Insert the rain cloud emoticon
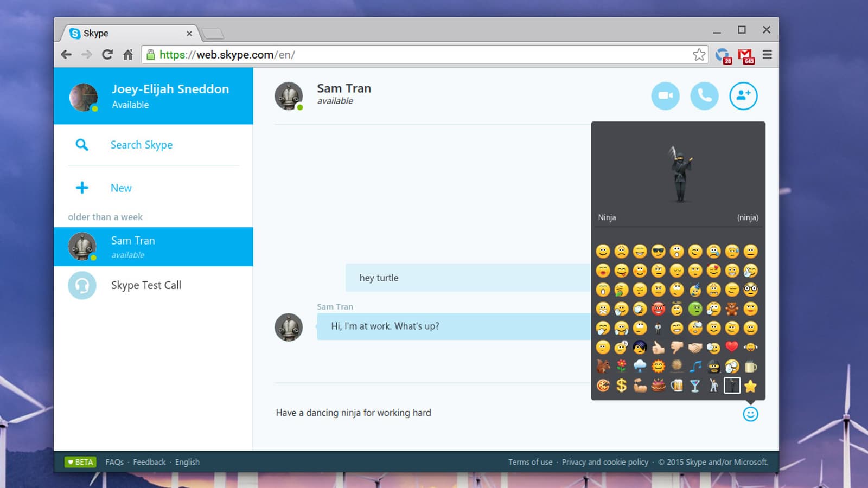The image size is (868, 488). [640, 367]
